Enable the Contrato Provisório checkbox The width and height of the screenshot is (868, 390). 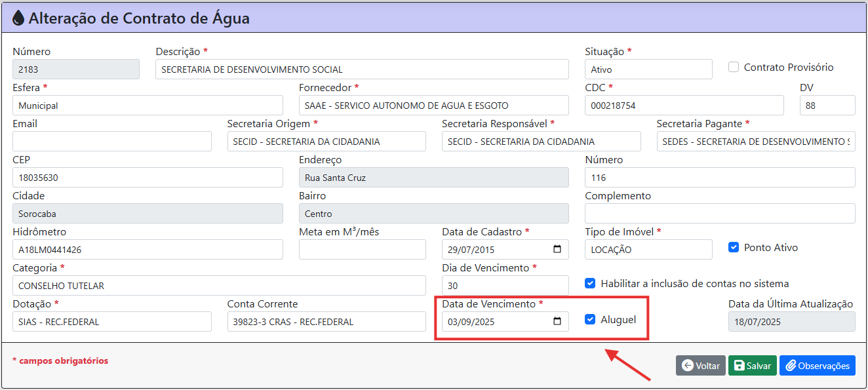coord(734,67)
